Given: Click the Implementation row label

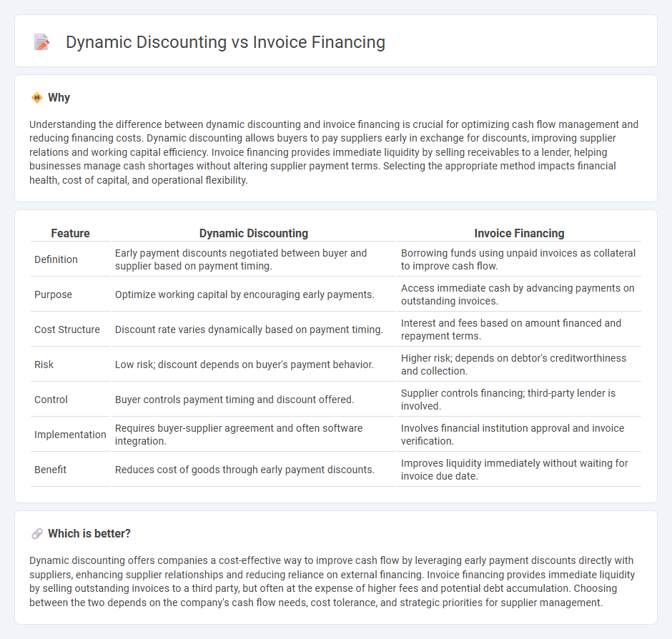Looking at the screenshot, I should coord(70,435).
